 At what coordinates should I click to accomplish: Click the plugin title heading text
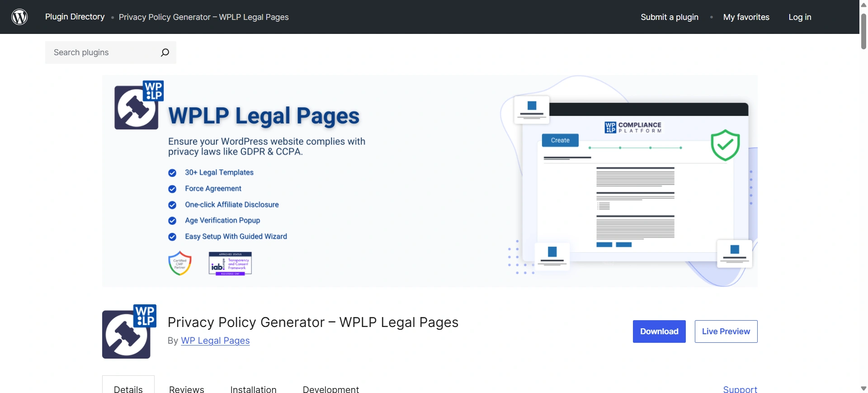tap(313, 322)
